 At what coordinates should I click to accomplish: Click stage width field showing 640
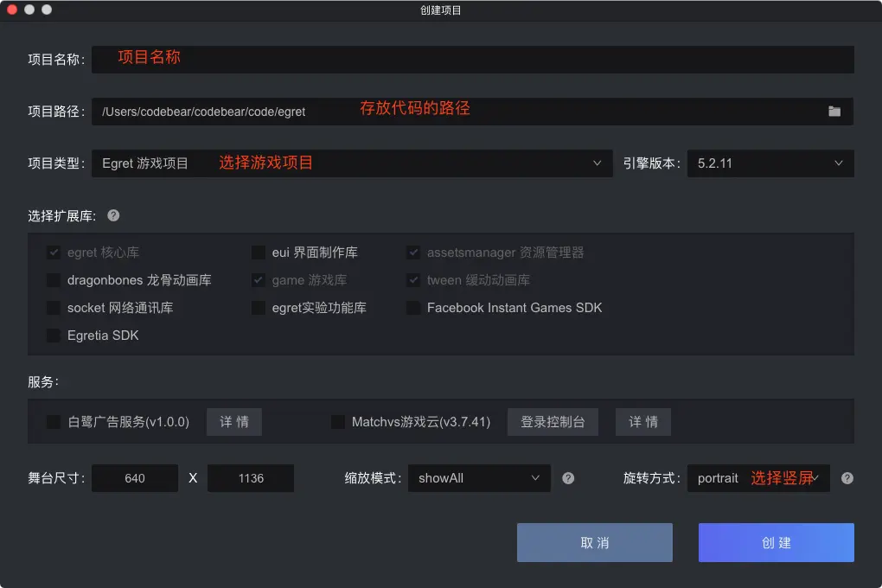click(x=135, y=478)
